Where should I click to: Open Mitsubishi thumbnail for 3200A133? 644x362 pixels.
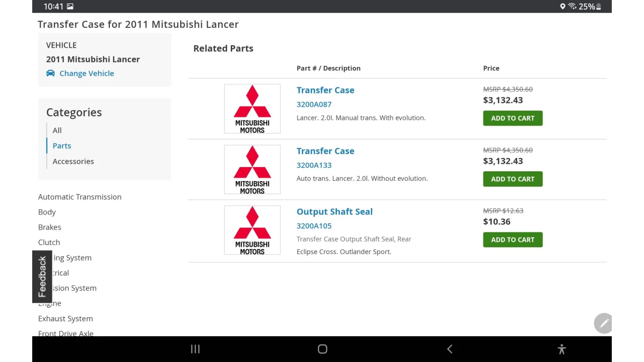coord(252,169)
